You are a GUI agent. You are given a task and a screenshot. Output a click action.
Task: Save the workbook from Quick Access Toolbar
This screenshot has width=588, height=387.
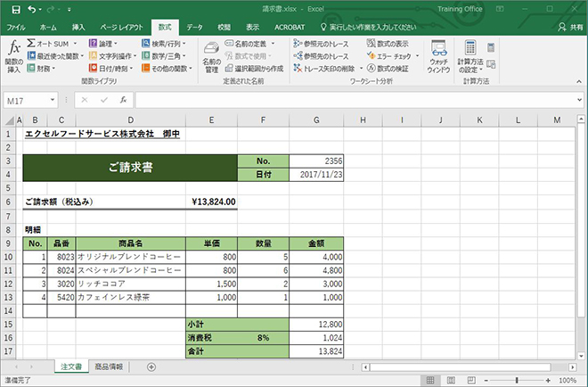(15, 9)
